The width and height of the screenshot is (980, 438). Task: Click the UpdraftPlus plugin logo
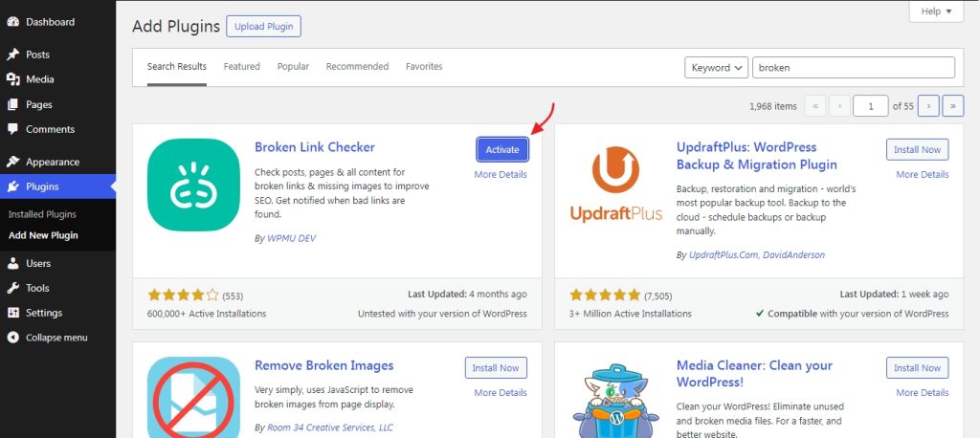(x=615, y=185)
